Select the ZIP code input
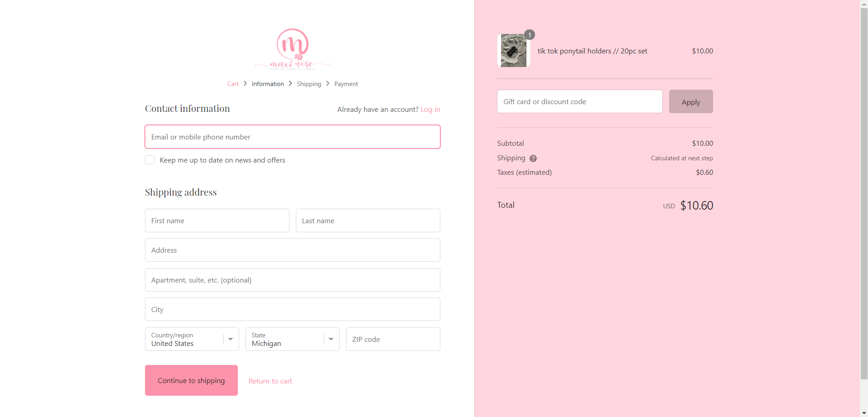868x417 pixels. [x=393, y=340]
